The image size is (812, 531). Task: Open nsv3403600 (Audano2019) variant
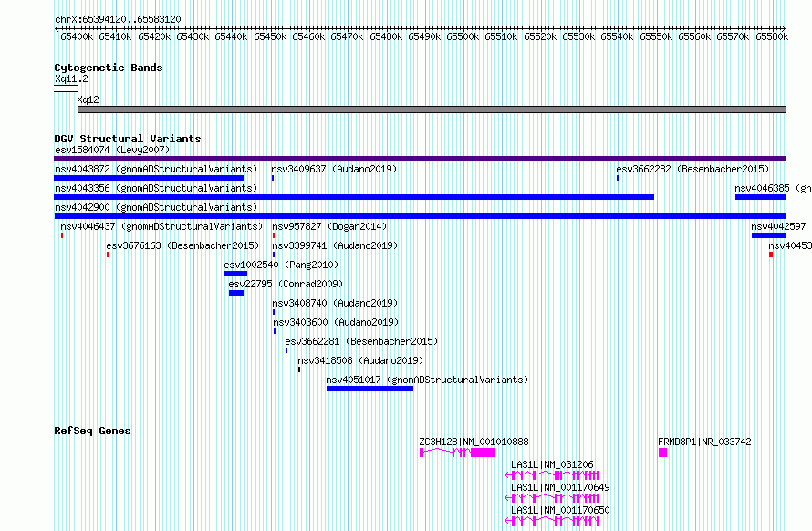(x=336, y=323)
